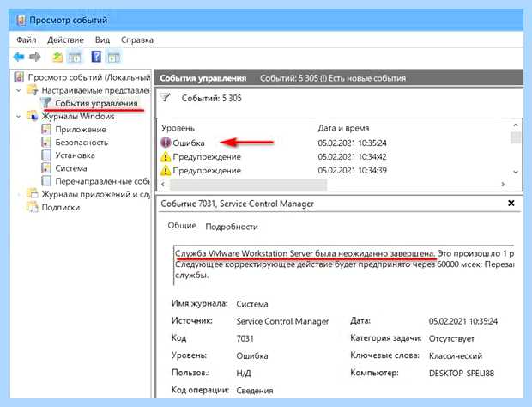Select the Система log in tree
The width and height of the screenshot is (532, 407).
71,168
